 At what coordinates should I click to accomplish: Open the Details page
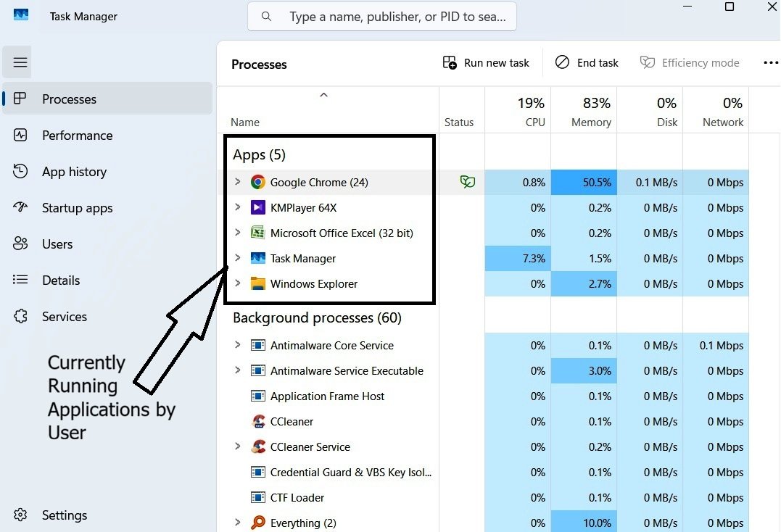click(107, 280)
